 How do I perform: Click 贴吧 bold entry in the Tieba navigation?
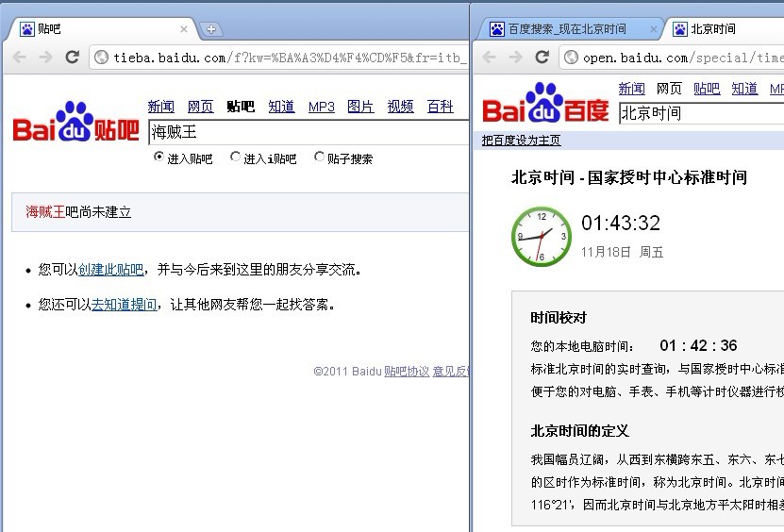(241, 107)
